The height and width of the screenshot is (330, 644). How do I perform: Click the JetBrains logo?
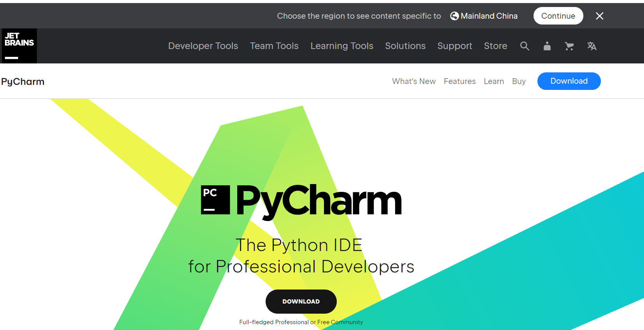19,46
